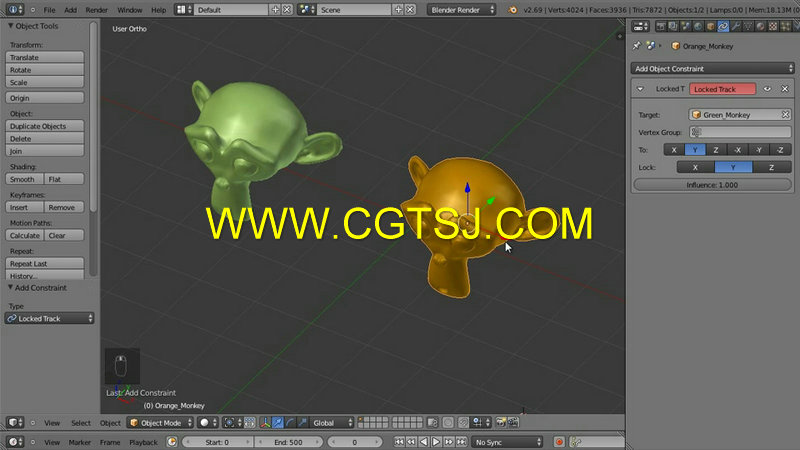800x450 pixels.
Task: Open the Constraints properties tab icon
Action: 723,26
